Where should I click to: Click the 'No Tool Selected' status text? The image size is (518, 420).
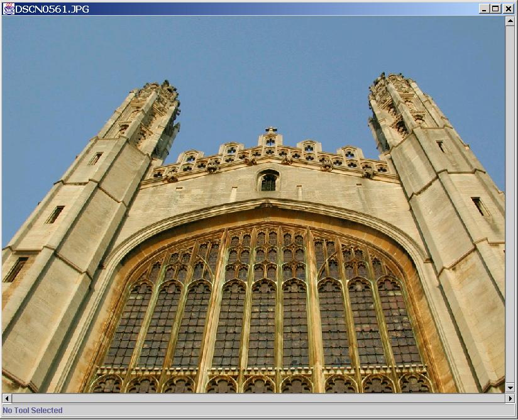point(33,411)
